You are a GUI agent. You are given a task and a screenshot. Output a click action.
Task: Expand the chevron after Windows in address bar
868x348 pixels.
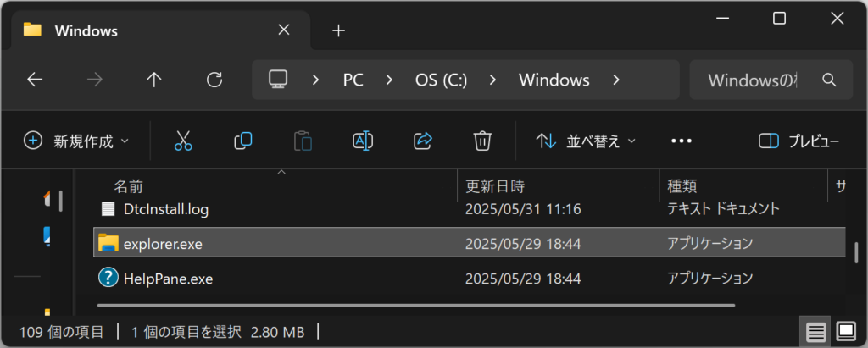click(616, 80)
